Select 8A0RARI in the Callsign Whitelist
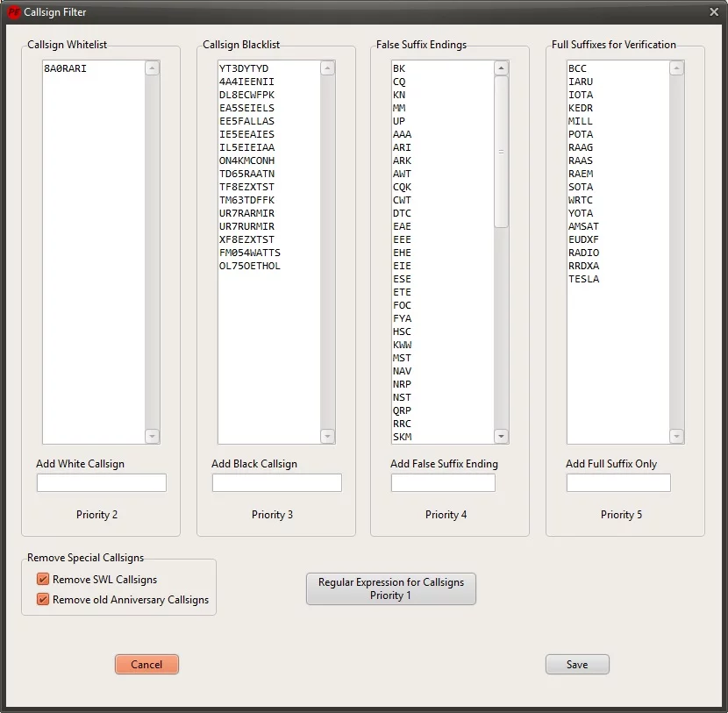 coord(65,68)
